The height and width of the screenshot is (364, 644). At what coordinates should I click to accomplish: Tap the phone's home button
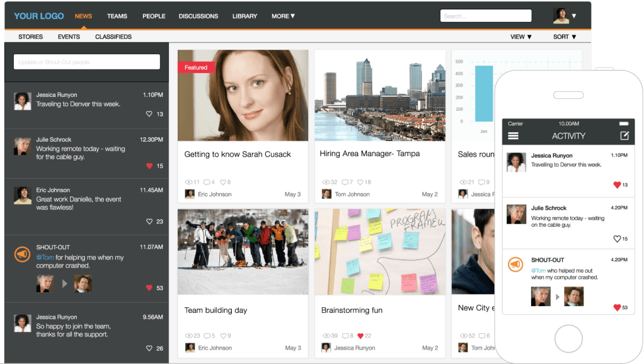click(x=568, y=339)
